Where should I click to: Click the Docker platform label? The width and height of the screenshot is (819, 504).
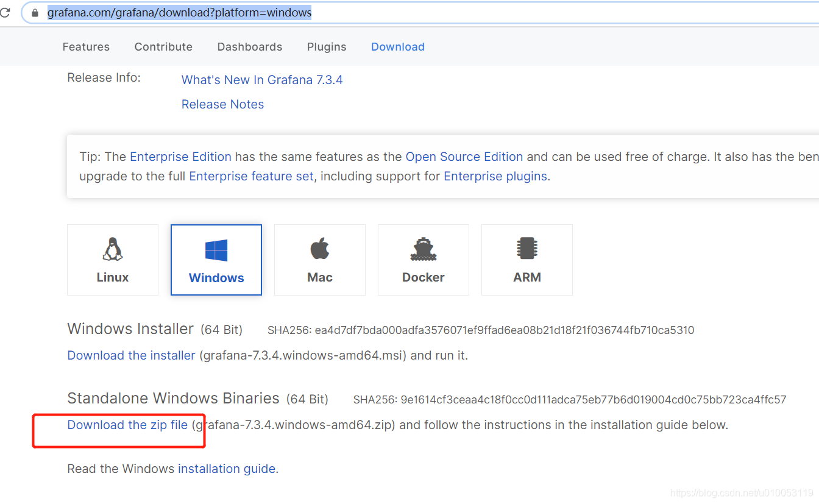(x=424, y=277)
